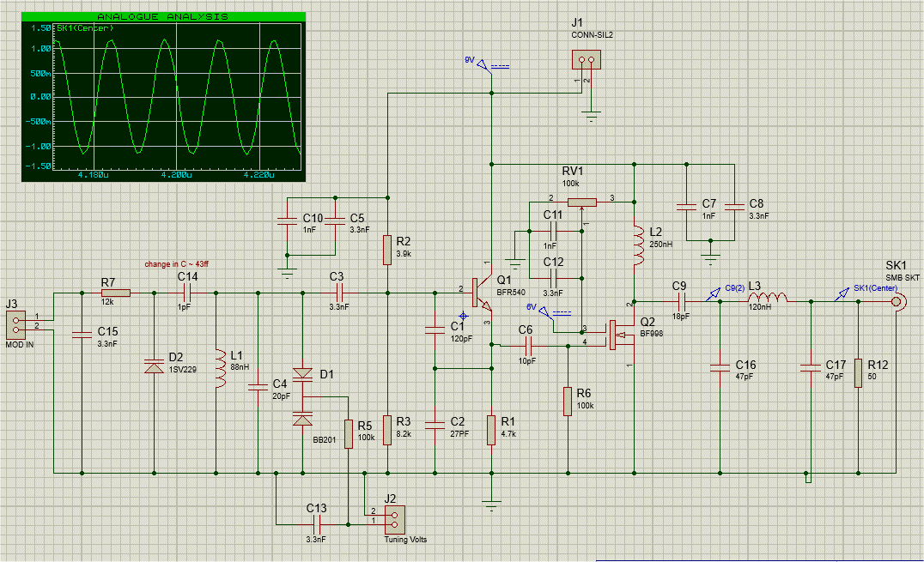Select capacitor C13 3.3nF
The width and height of the screenshot is (924, 562).
[318, 524]
